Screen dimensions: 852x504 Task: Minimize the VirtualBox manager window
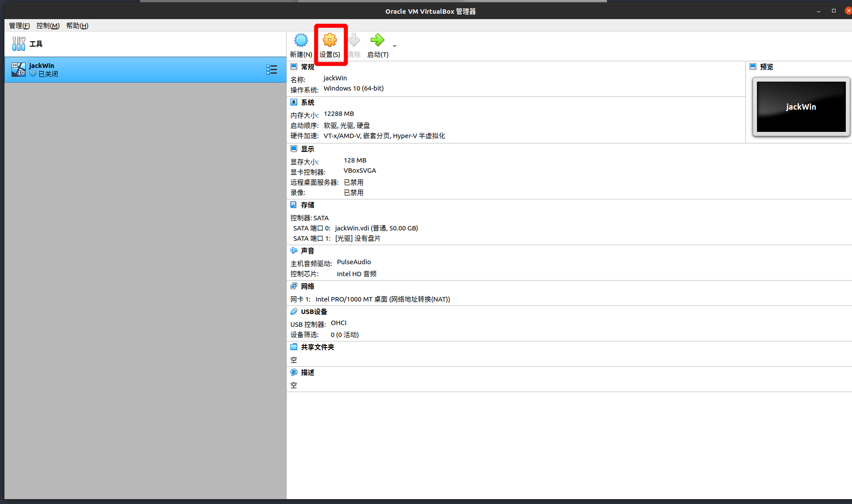[818, 11]
